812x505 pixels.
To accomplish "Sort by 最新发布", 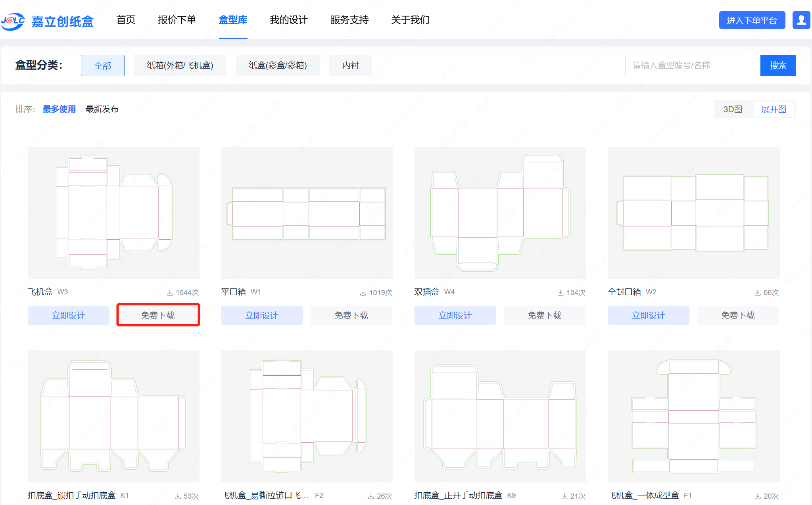I will pyautogui.click(x=102, y=109).
